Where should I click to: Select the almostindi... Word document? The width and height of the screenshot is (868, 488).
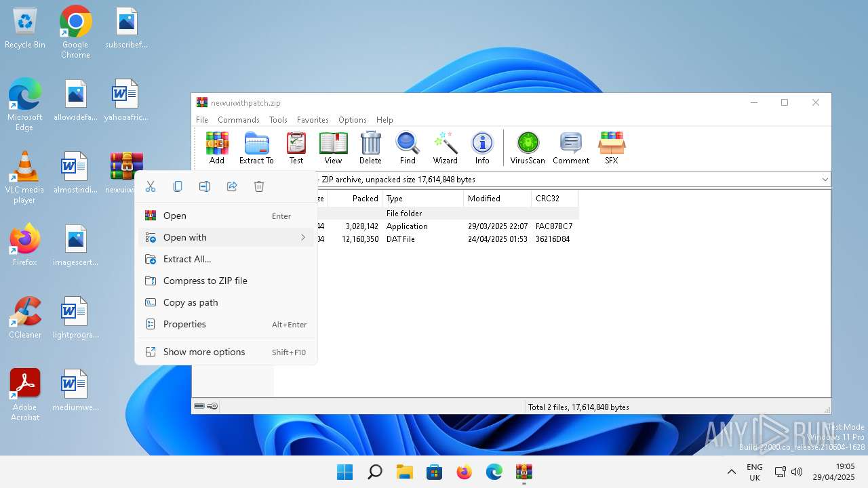[x=76, y=174]
